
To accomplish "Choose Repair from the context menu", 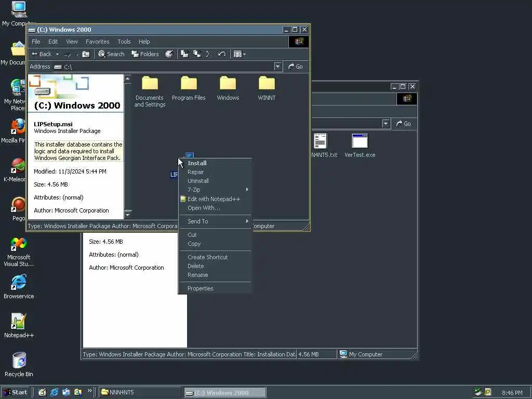I will point(215,172).
